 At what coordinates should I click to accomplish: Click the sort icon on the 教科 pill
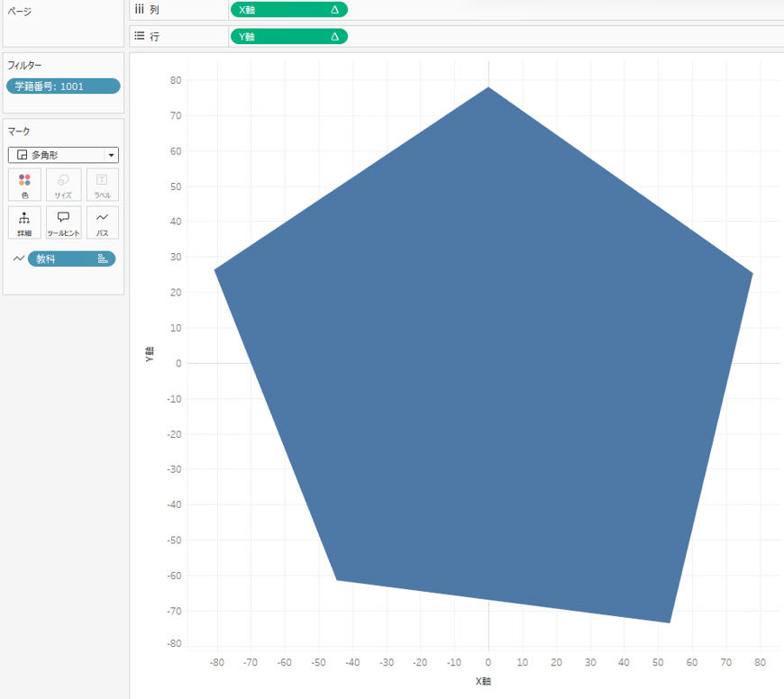click(103, 259)
